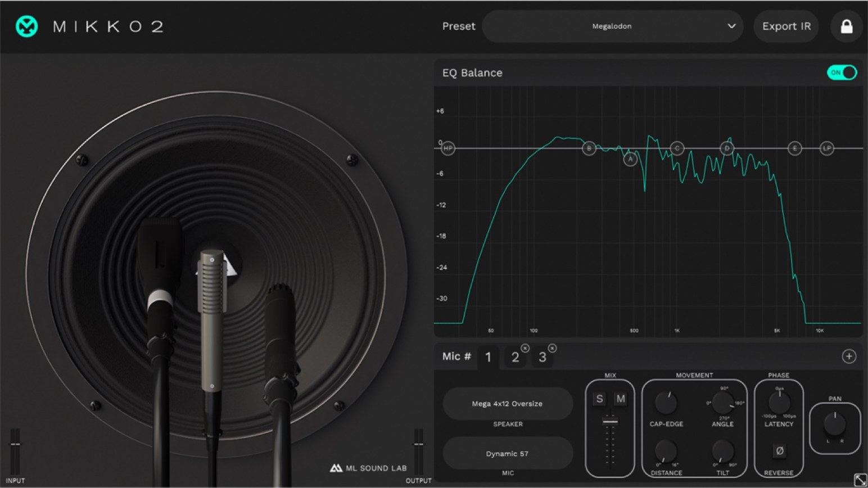Switch to Mic 1 tab
The width and height of the screenshot is (868, 488).
tap(488, 357)
